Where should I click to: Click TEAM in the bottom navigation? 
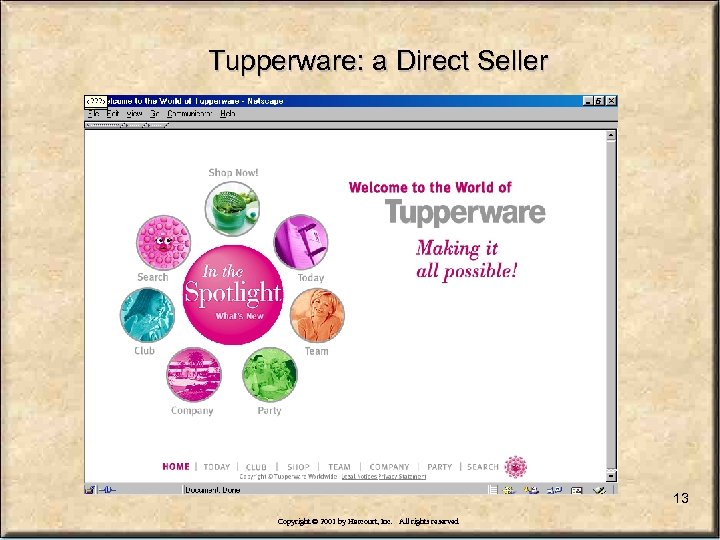339,467
